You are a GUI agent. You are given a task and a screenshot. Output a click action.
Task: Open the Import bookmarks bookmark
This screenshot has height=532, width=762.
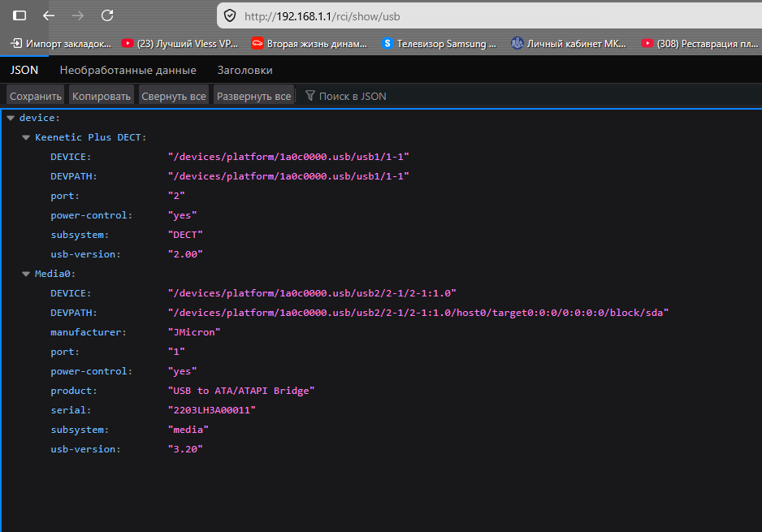point(61,43)
